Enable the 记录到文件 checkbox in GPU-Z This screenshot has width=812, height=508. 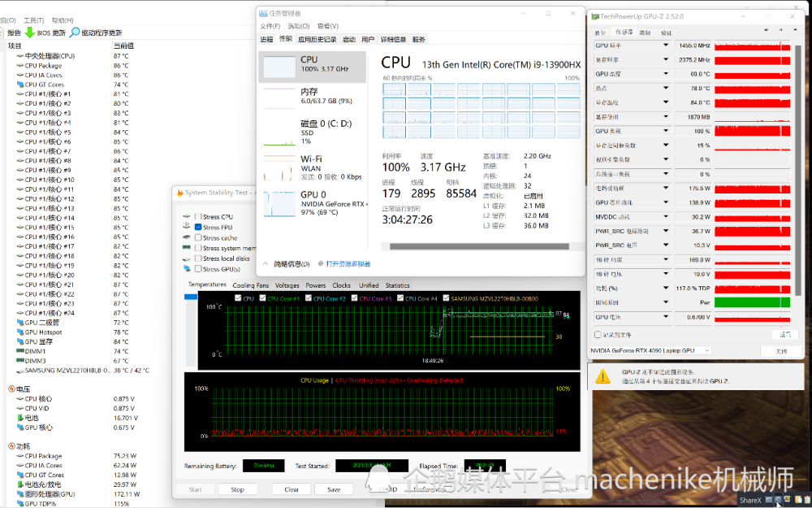tap(598, 335)
